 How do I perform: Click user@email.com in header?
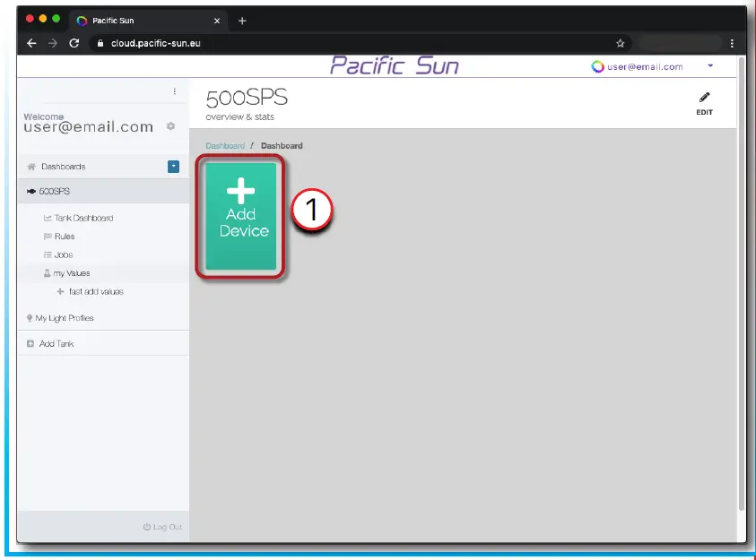[645, 67]
